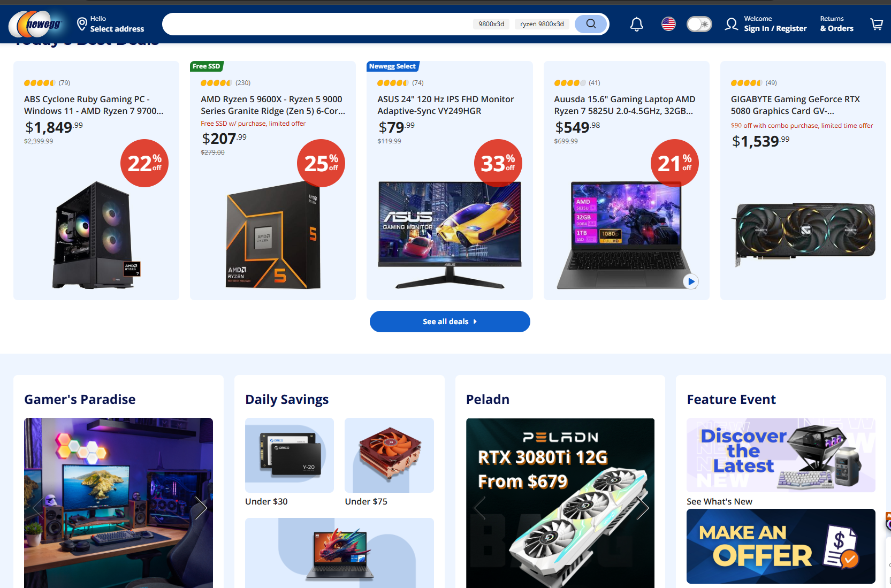Click the Newegg logo
Screen dimensions: 891x588
[36, 24]
